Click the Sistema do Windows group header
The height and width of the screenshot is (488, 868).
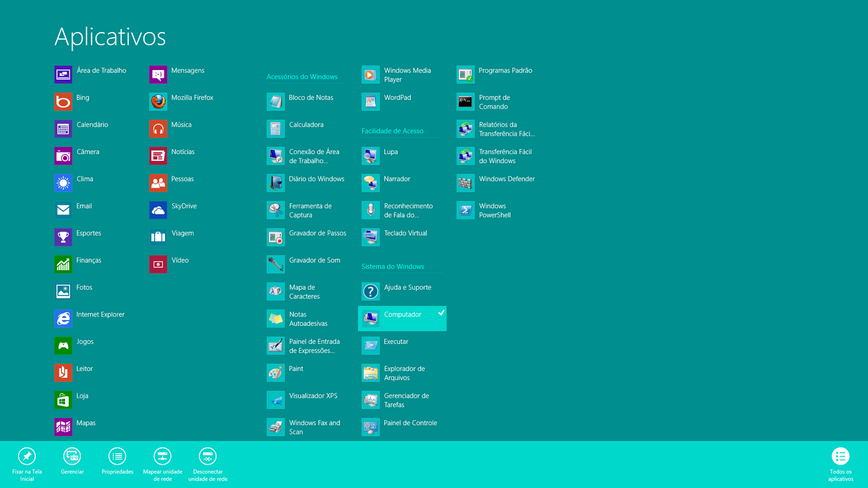[x=393, y=267]
